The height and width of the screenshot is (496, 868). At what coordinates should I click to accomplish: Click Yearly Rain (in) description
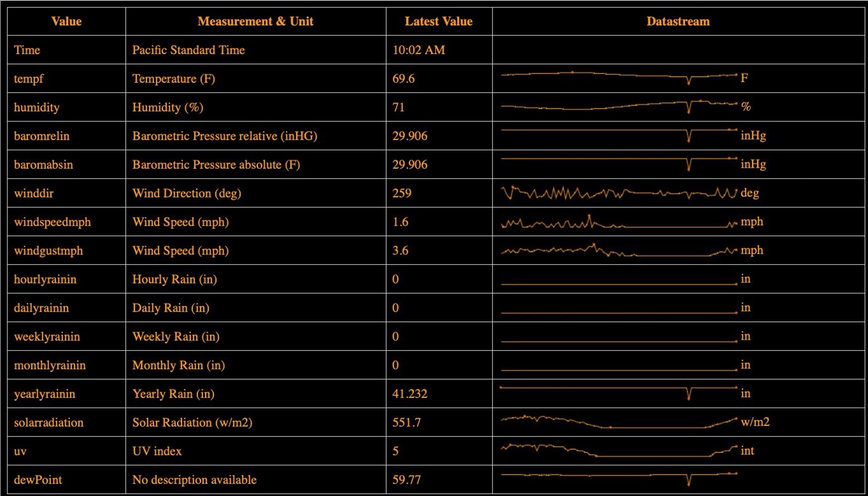point(173,394)
